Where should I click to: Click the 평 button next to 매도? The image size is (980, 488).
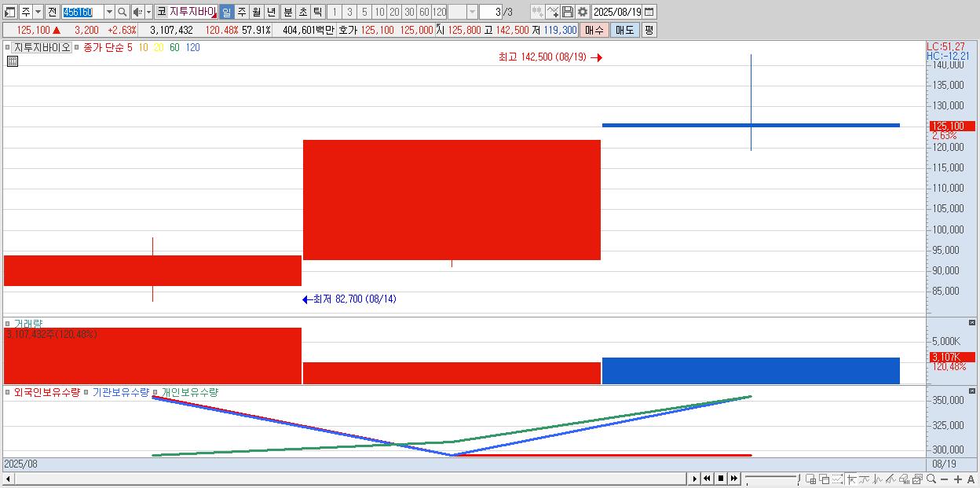[x=649, y=30]
